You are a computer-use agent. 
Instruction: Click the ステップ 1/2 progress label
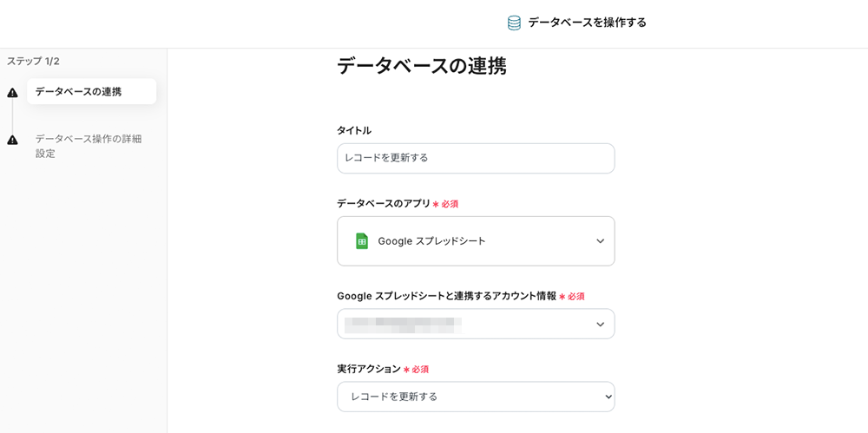point(33,62)
